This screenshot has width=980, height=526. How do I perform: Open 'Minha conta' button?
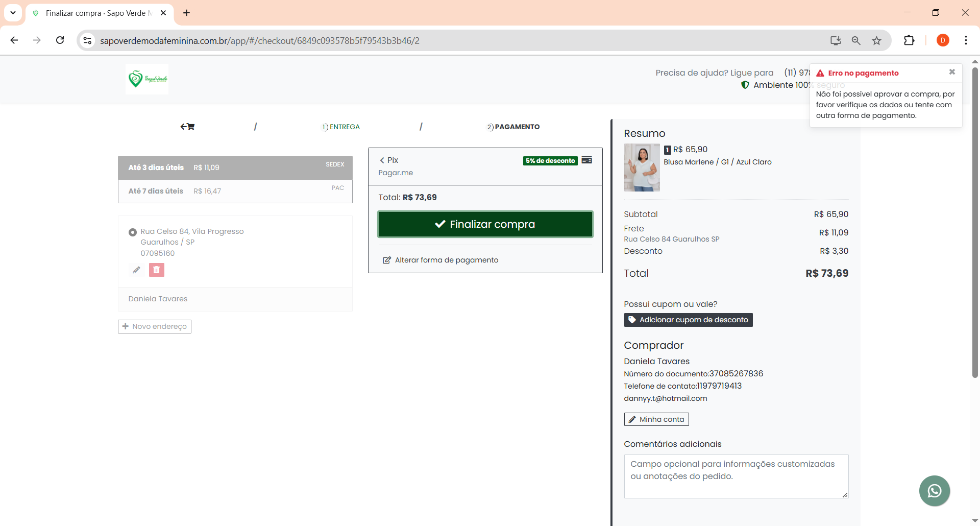tap(656, 419)
